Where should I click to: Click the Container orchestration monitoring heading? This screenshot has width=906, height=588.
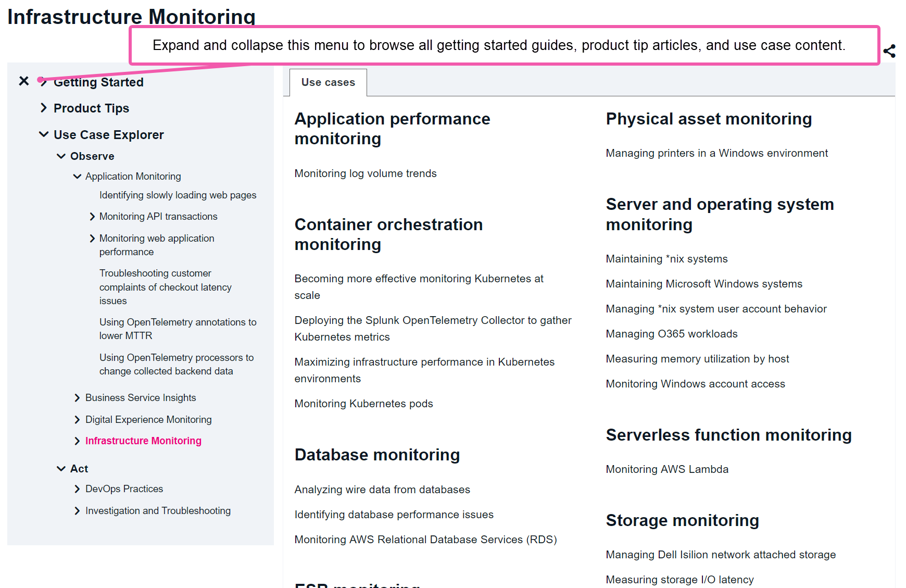pyautogui.click(x=388, y=234)
